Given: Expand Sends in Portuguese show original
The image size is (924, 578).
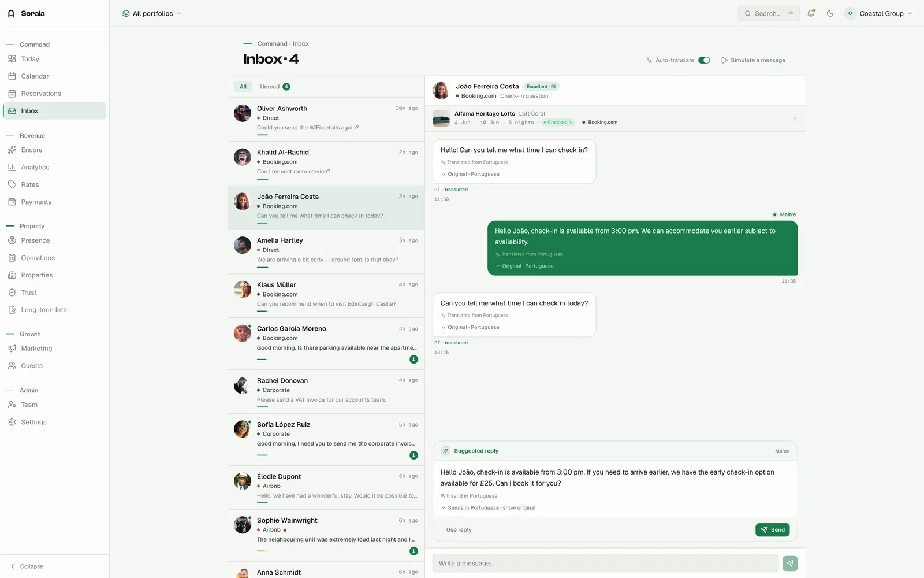Looking at the screenshot, I should pyautogui.click(x=489, y=508).
